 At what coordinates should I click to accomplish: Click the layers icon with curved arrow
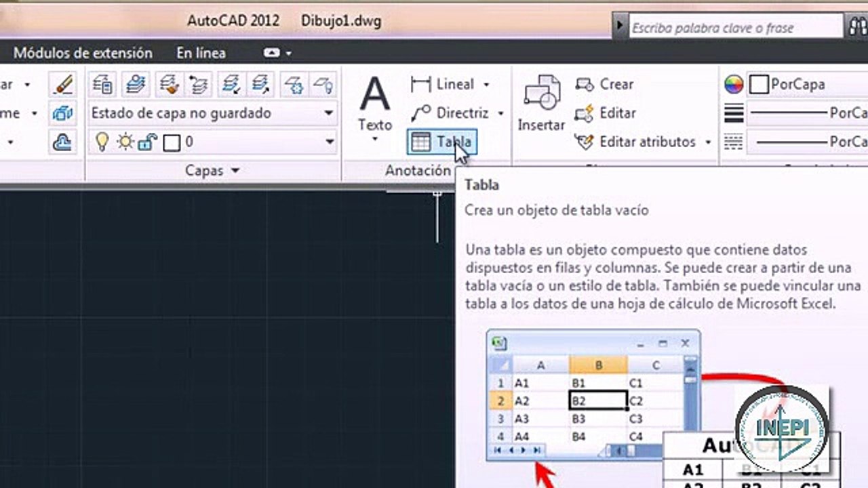[x=199, y=85]
